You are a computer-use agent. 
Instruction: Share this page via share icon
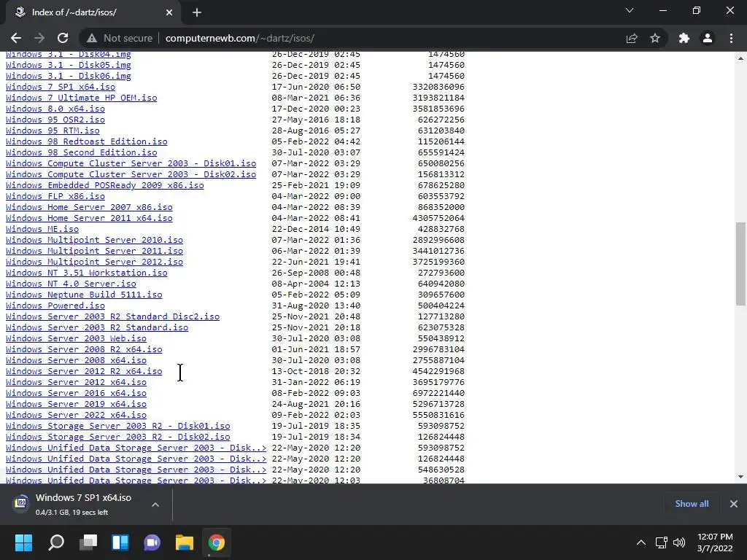click(x=632, y=38)
